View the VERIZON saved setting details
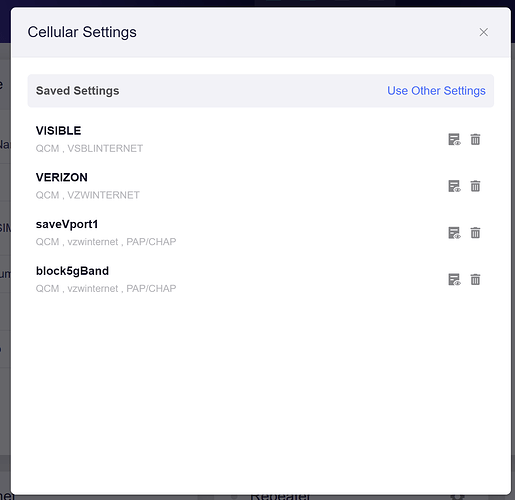This screenshot has width=515, height=500. (x=454, y=186)
